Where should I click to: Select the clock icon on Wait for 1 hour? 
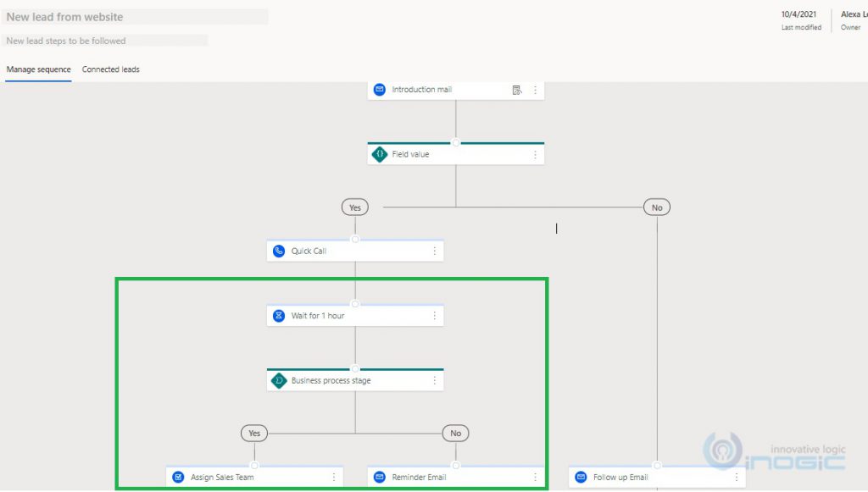278,315
